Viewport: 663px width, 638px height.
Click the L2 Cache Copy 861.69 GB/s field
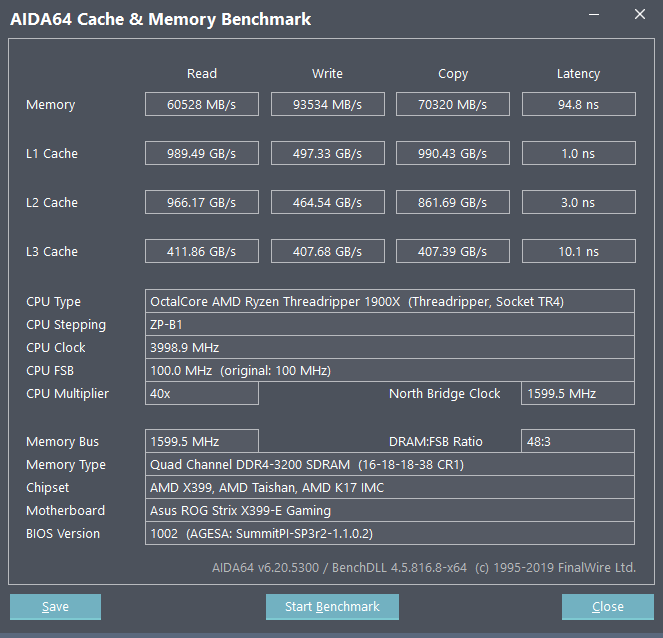[x=453, y=203]
